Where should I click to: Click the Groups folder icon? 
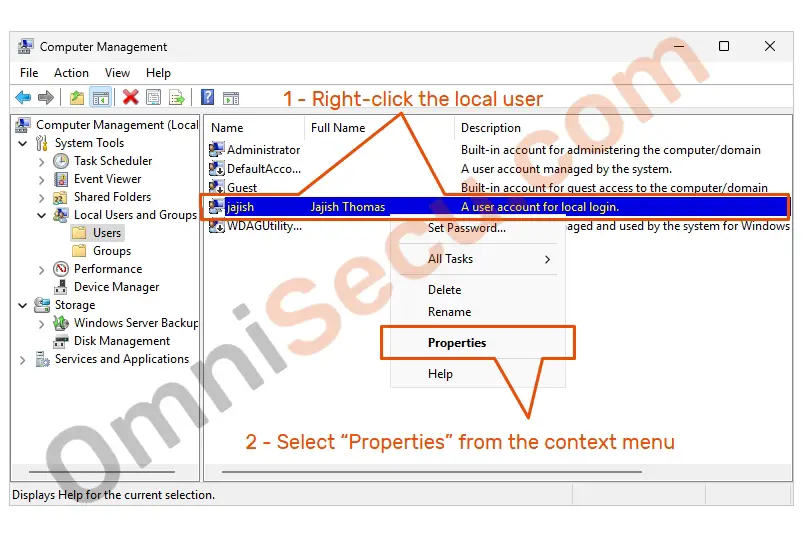(x=79, y=251)
